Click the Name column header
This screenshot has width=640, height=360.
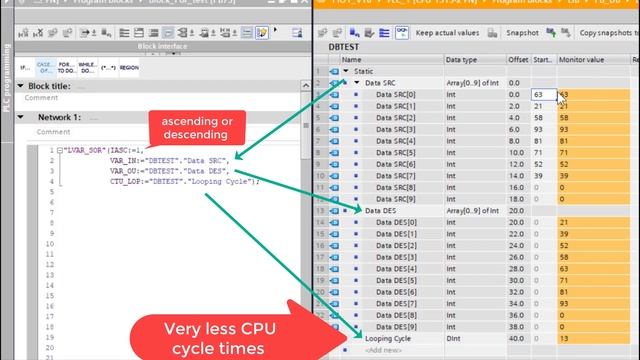click(x=392, y=60)
